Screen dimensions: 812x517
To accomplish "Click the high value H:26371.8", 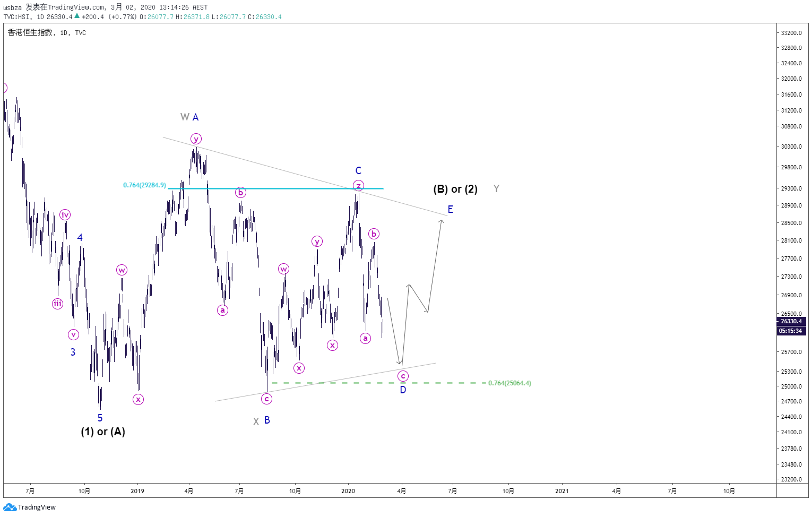I will 193,17.
